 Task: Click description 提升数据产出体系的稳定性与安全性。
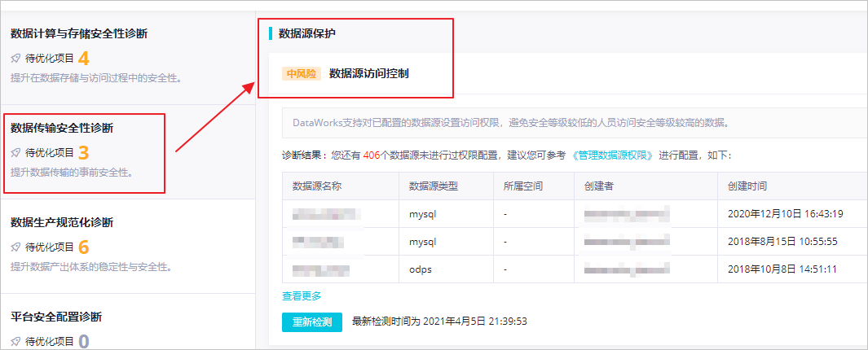[90, 266]
